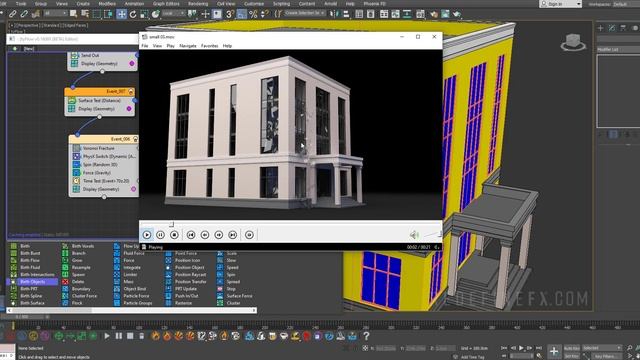The height and width of the screenshot is (360, 640).
Task: Click the ViewCube in the viewport
Action: 573,42
